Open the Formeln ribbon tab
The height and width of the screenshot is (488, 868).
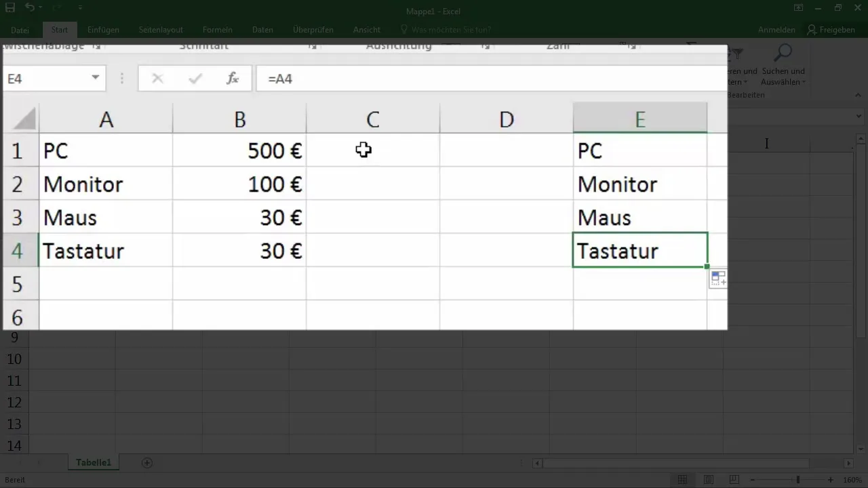point(217,30)
